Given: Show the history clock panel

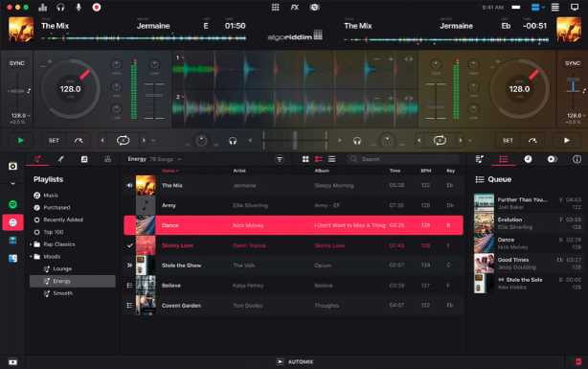Looking at the screenshot, I should pos(528,159).
